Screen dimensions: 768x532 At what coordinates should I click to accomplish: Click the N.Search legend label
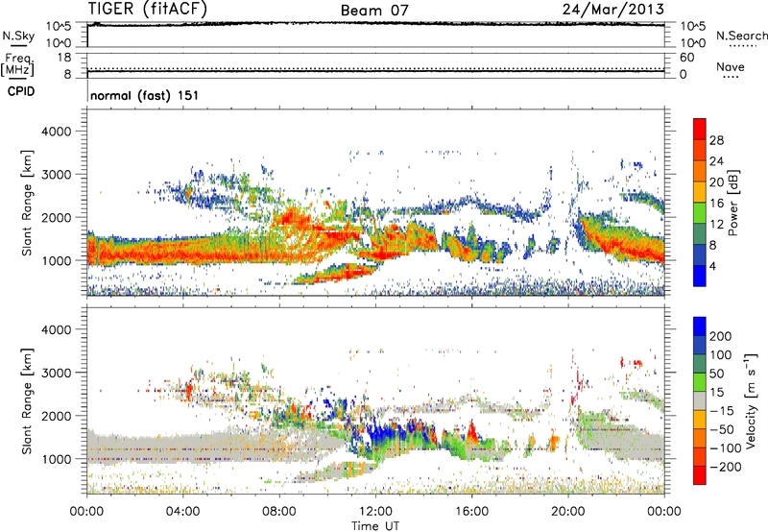coord(742,36)
